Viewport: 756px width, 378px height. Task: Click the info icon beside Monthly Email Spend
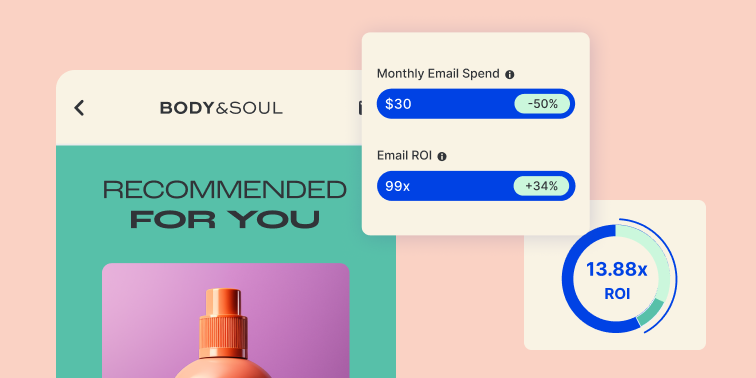[510, 74]
